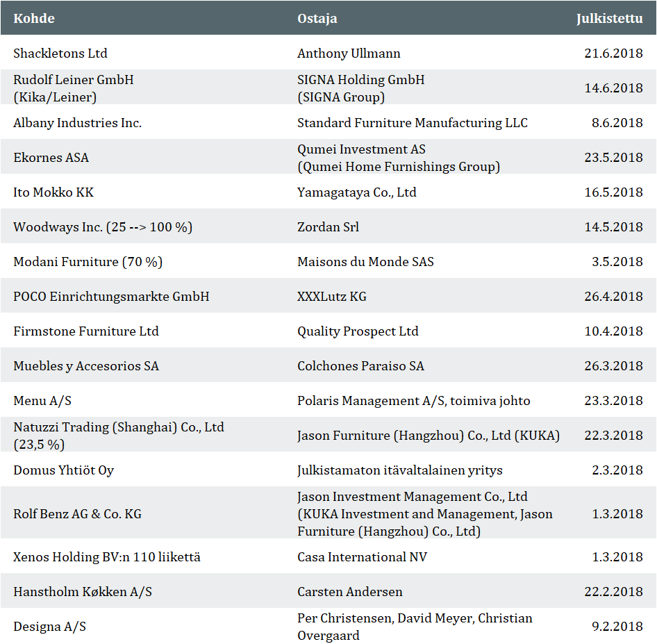Click the date 23.3.2018
The width and height of the screenshot is (657, 644).
click(x=613, y=401)
